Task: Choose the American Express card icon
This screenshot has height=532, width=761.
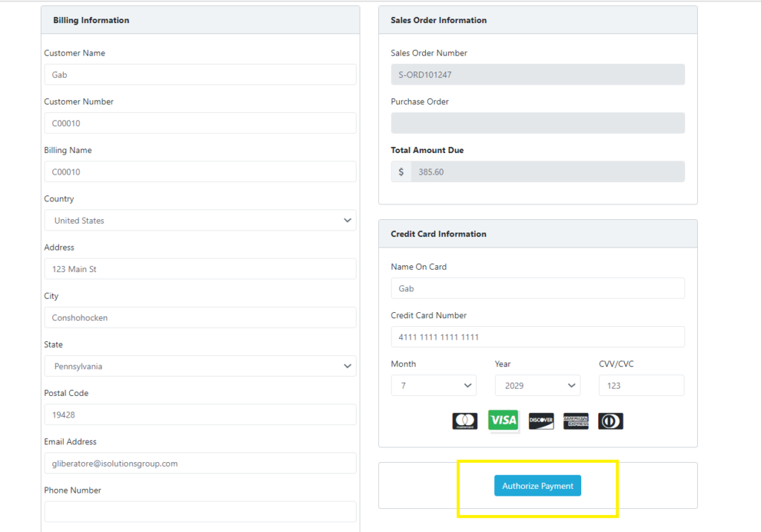Action: (x=575, y=421)
